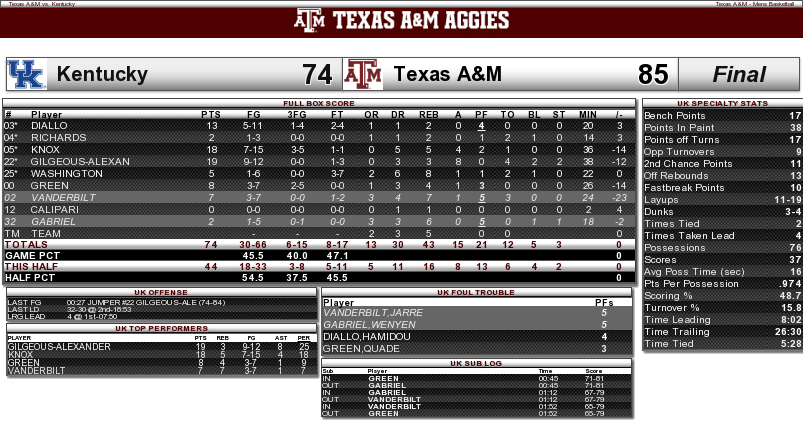Click the Points In Paint stat row
Viewport: 803px width, 439px height.
[x=722, y=128]
